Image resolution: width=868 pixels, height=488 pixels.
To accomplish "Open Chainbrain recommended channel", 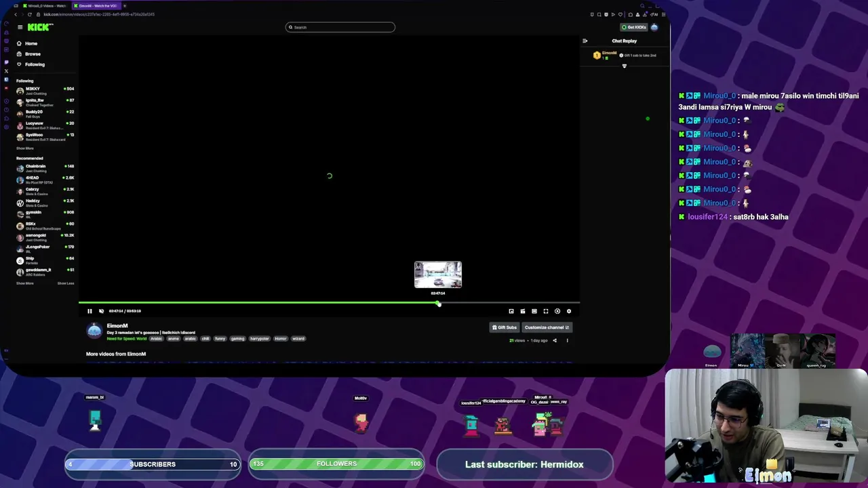I will tap(45, 168).
